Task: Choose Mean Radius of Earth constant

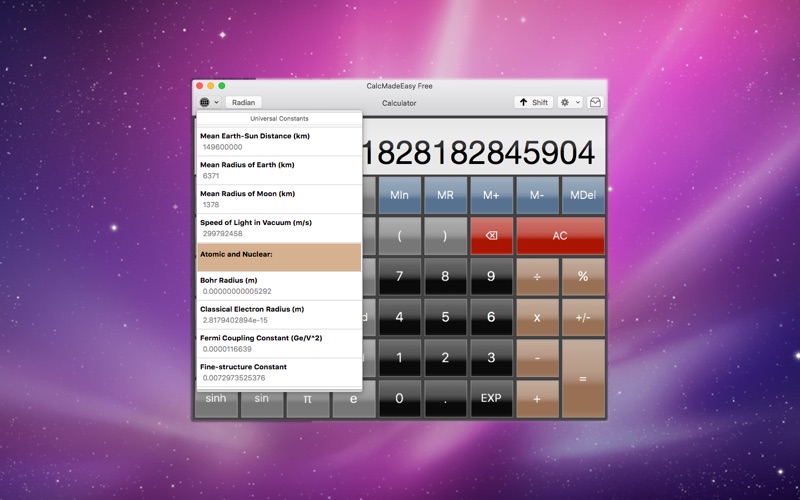Action: (278, 170)
